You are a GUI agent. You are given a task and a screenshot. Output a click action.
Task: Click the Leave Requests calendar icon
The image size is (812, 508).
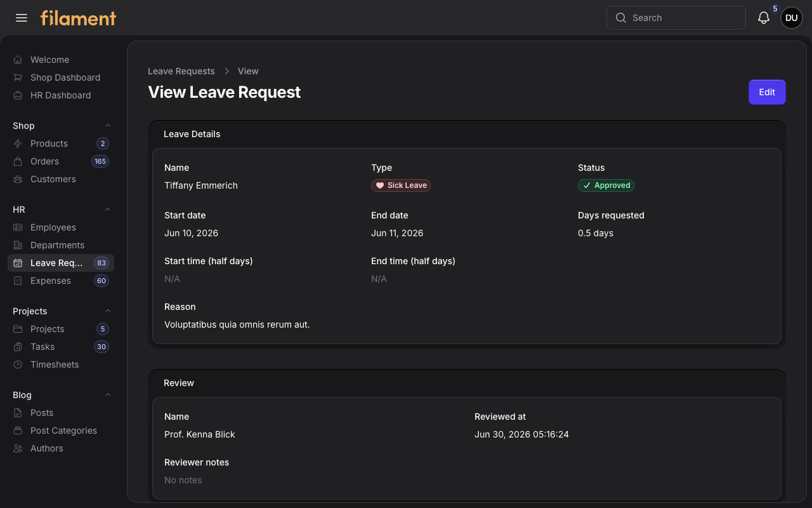tap(18, 263)
